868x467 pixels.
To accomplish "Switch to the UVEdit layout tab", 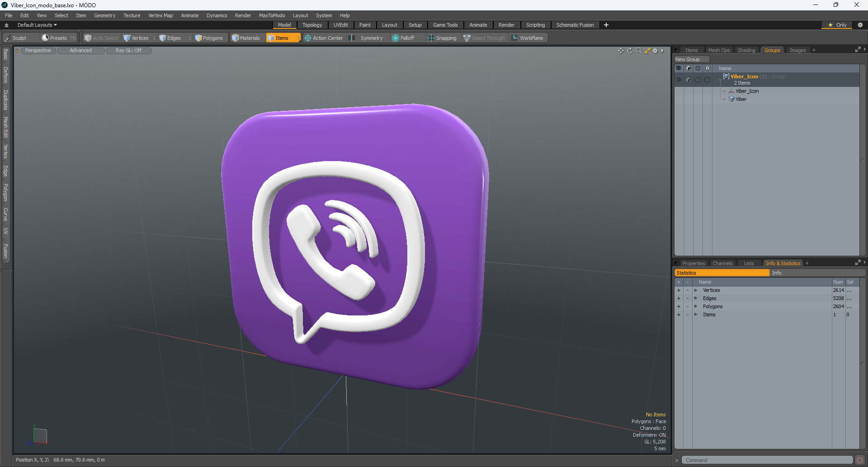I will point(340,25).
